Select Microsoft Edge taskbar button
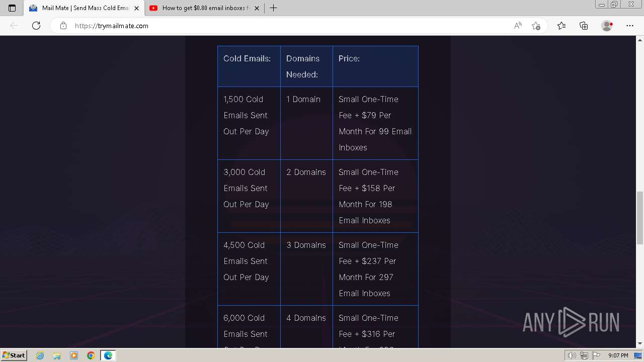Image resolution: width=644 pixels, height=362 pixels. pos(108,355)
